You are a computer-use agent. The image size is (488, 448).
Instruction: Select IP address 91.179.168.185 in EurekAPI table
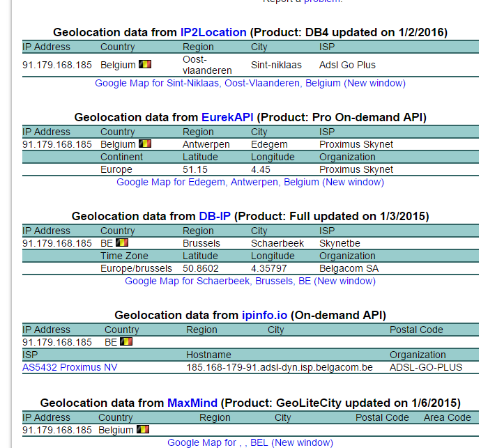[x=57, y=144]
